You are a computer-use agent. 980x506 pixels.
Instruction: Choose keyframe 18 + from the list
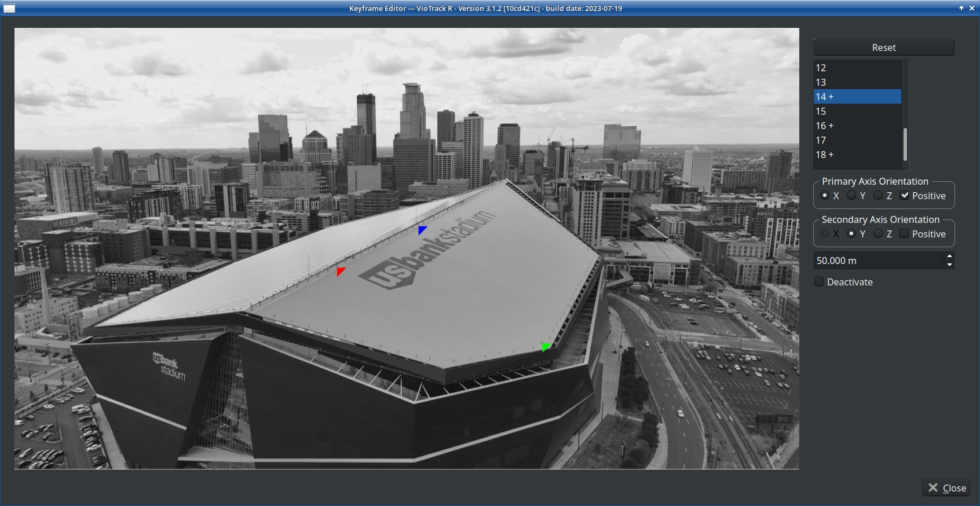tap(857, 155)
